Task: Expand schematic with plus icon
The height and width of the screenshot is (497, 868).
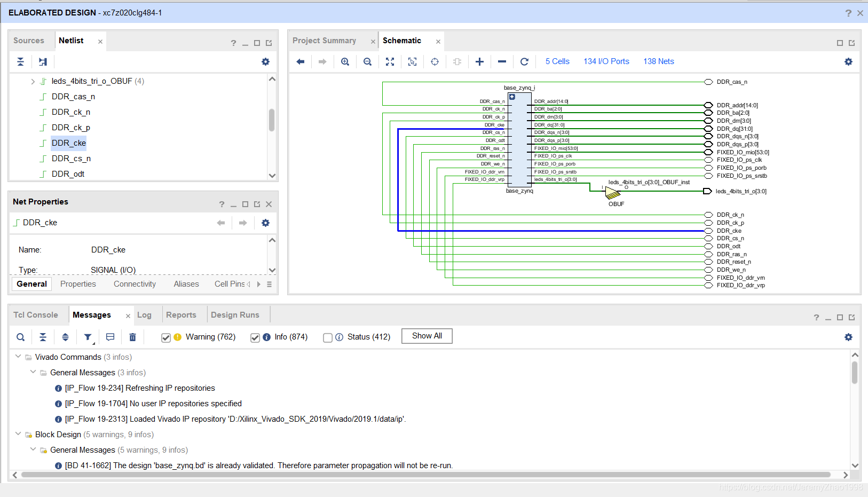Action: coord(479,62)
